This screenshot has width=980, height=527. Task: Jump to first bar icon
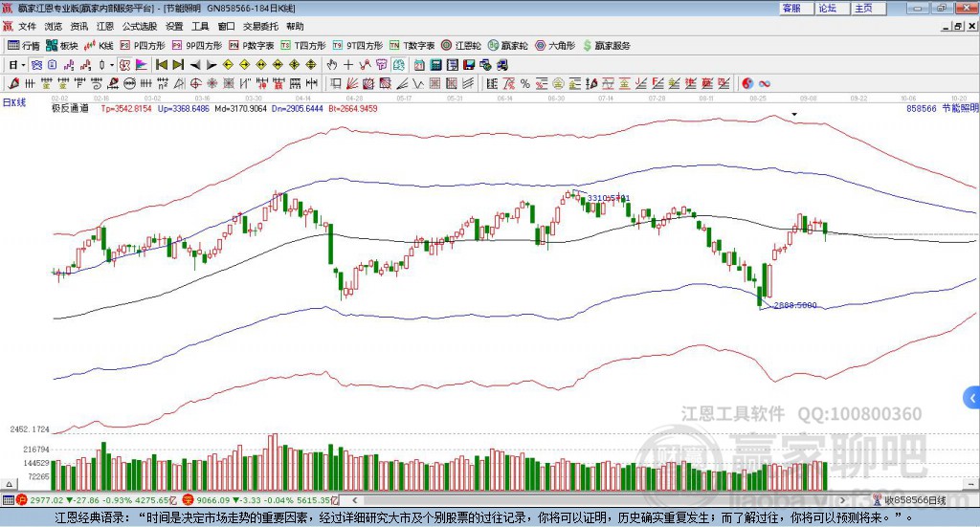[161, 65]
